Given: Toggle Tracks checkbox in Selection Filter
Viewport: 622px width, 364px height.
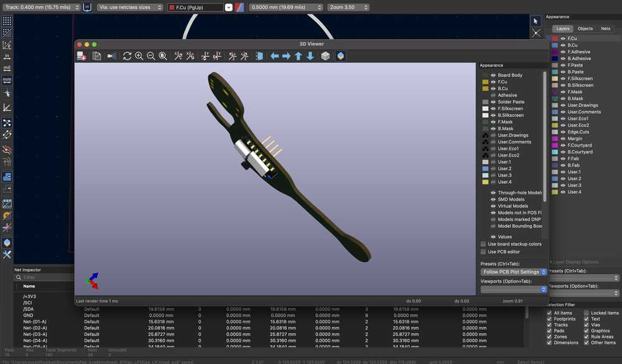Looking at the screenshot, I should [549, 325].
